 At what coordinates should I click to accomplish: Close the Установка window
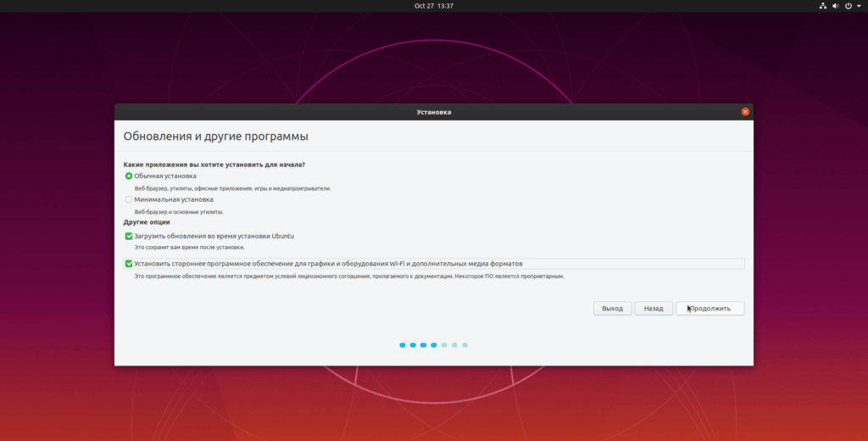coord(745,112)
